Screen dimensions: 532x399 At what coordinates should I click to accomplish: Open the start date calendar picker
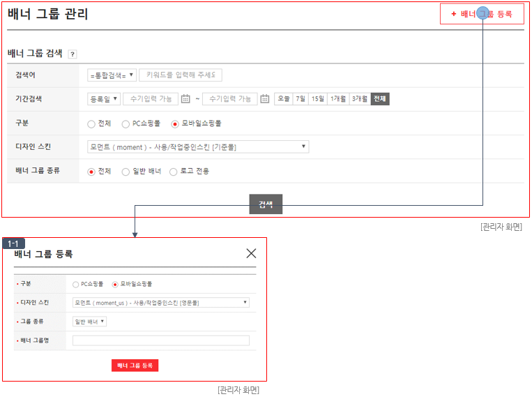(x=185, y=99)
